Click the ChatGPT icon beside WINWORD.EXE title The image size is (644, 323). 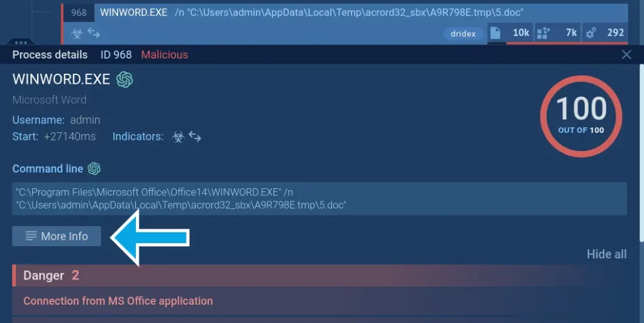click(x=125, y=80)
